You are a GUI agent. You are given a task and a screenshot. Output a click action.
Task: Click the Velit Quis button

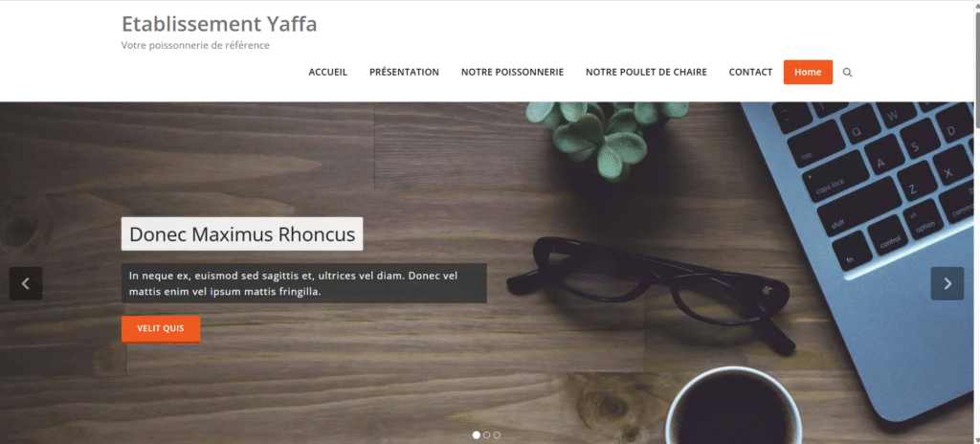pyautogui.click(x=161, y=329)
